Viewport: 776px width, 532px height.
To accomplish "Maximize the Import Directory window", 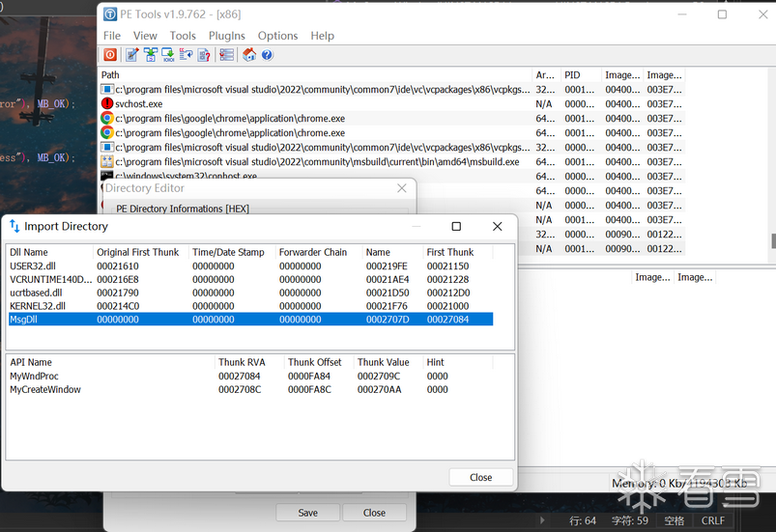I will [456, 226].
